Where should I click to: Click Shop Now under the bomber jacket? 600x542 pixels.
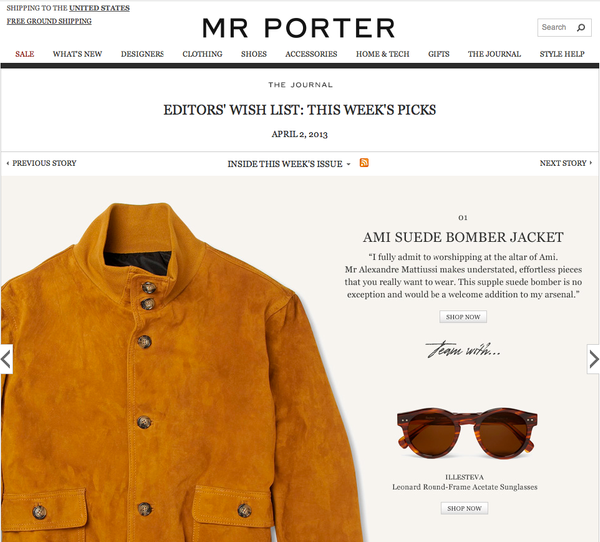[463, 317]
